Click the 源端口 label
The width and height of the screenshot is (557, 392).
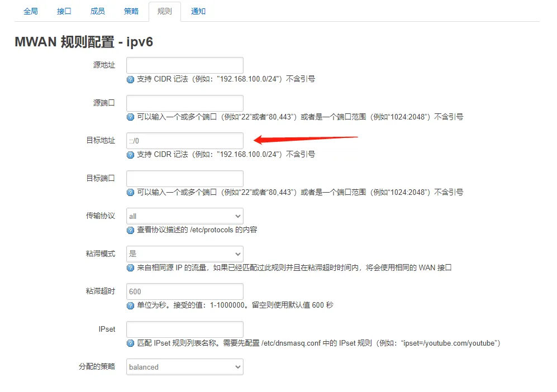104,103
